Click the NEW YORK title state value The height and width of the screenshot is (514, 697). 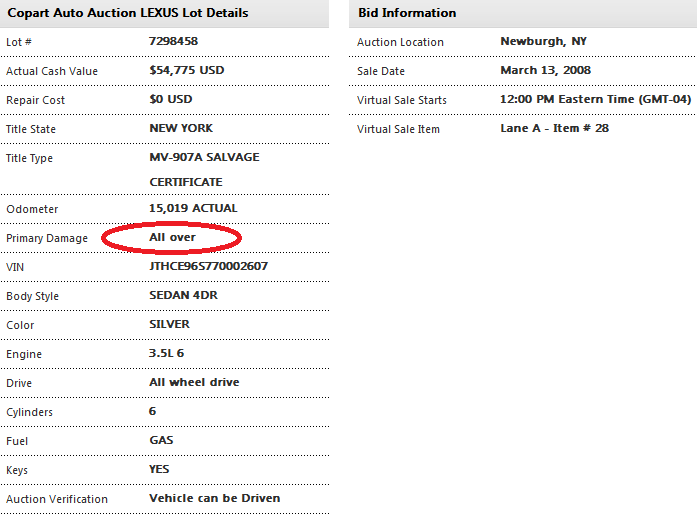point(181,129)
